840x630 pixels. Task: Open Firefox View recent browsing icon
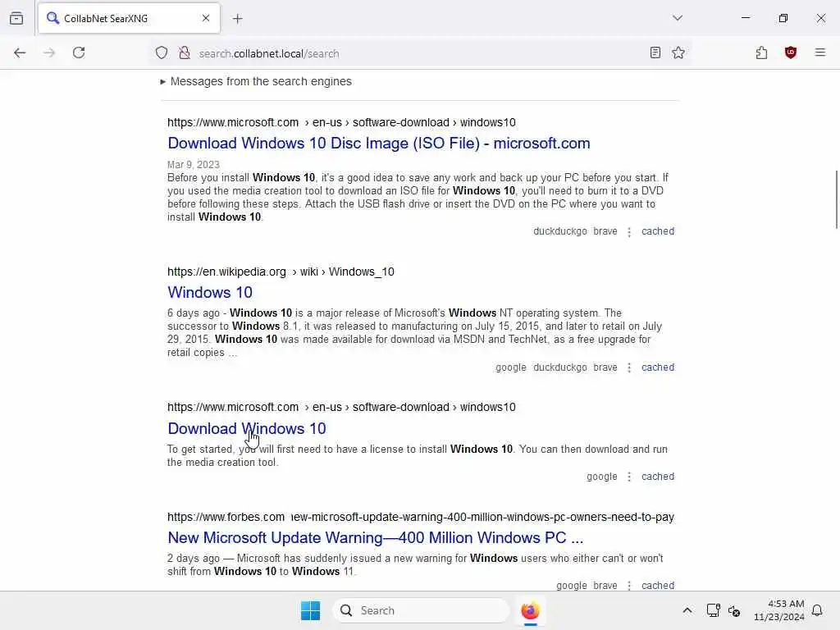click(16, 18)
